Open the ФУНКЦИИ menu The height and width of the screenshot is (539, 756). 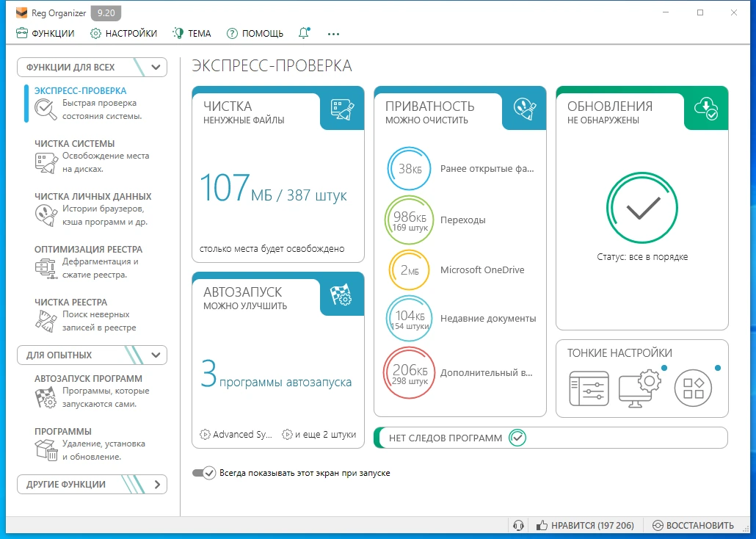[45, 33]
